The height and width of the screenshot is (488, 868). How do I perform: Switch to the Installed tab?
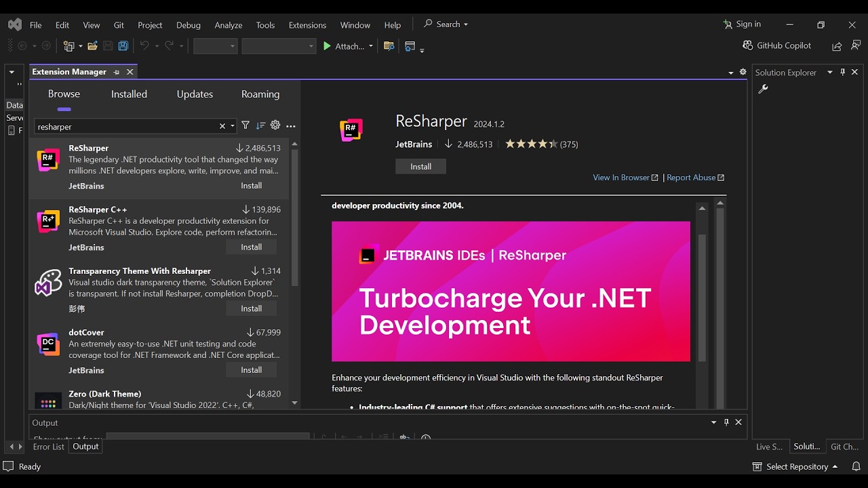pos(129,94)
